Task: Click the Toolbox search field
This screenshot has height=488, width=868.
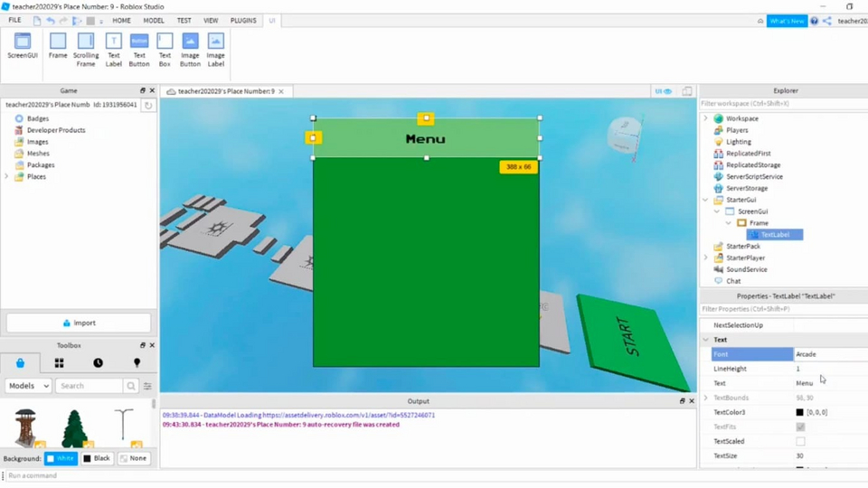Action: click(x=90, y=386)
